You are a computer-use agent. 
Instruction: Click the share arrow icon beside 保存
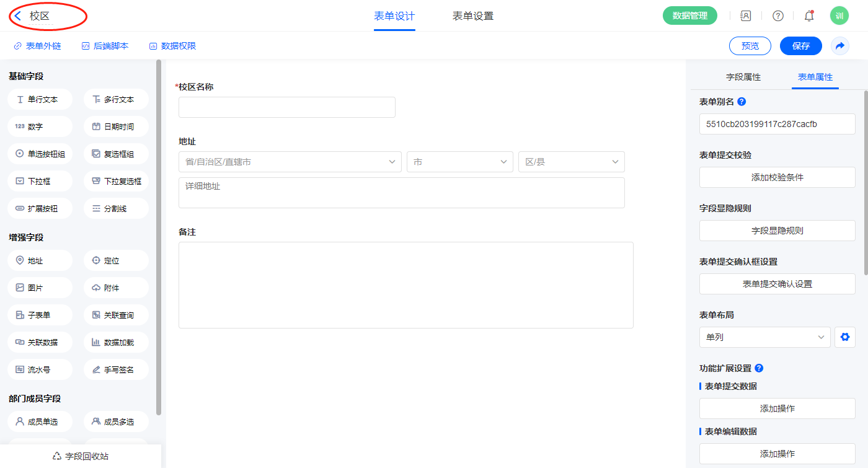click(840, 46)
